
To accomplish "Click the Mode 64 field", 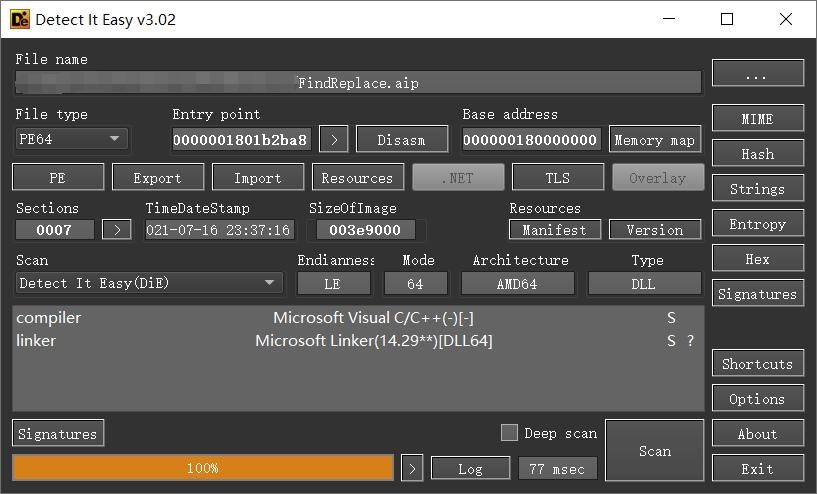I will 415,283.
